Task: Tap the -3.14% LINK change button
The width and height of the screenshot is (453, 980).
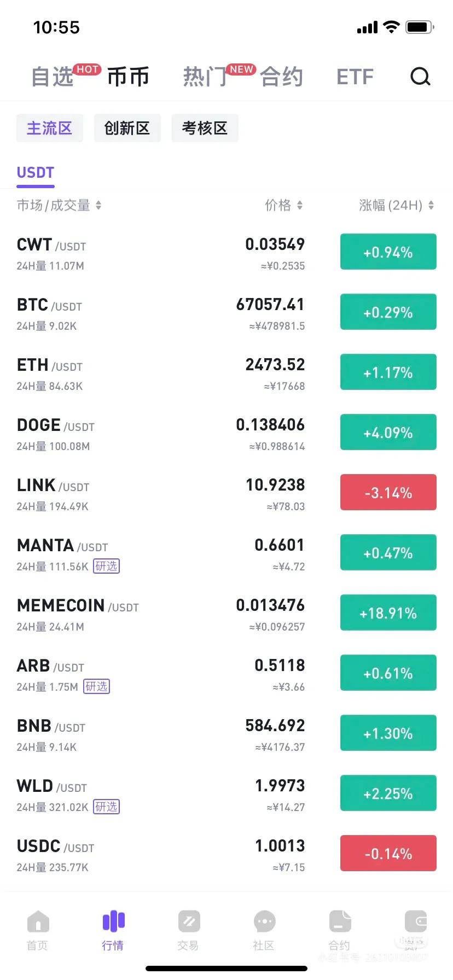Action: pyautogui.click(x=388, y=492)
